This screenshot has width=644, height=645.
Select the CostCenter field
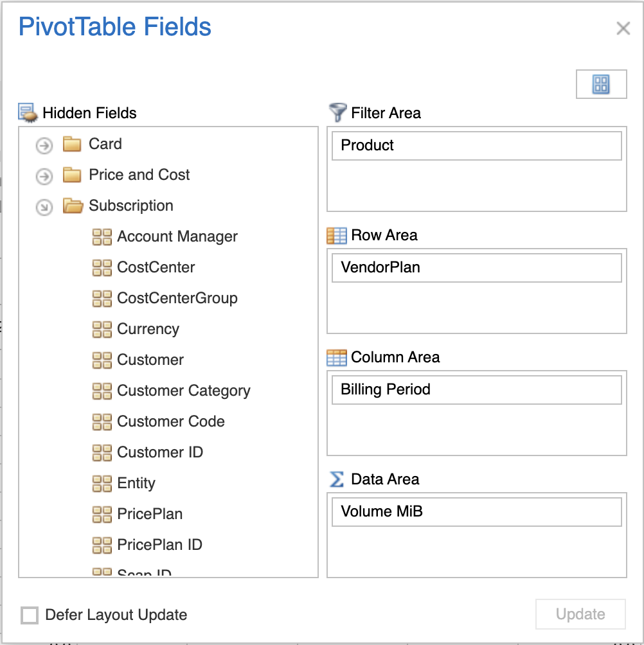pos(156,267)
